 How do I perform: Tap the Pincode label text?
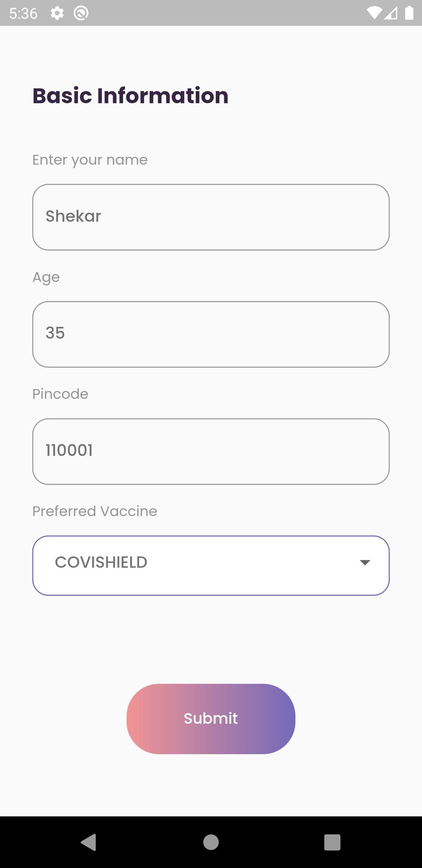60,394
